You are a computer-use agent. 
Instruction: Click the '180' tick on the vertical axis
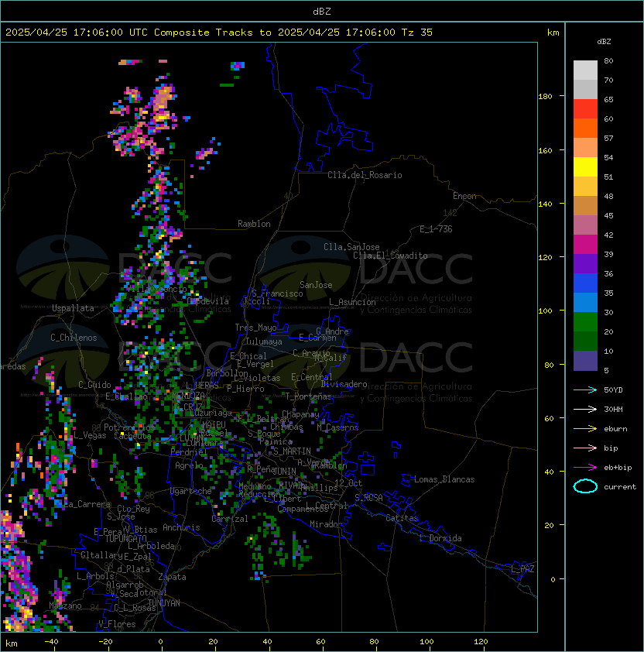(545, 97)
